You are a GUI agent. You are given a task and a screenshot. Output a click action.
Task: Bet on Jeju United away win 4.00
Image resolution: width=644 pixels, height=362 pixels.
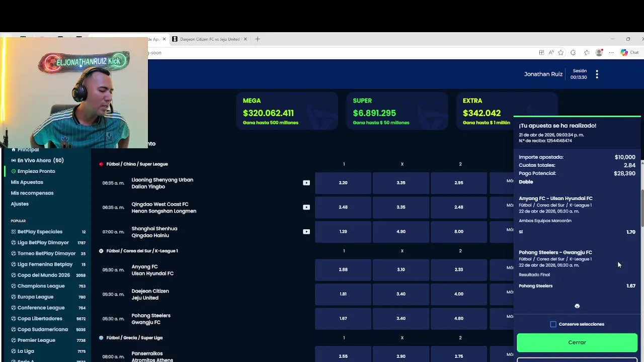point(459,294)
